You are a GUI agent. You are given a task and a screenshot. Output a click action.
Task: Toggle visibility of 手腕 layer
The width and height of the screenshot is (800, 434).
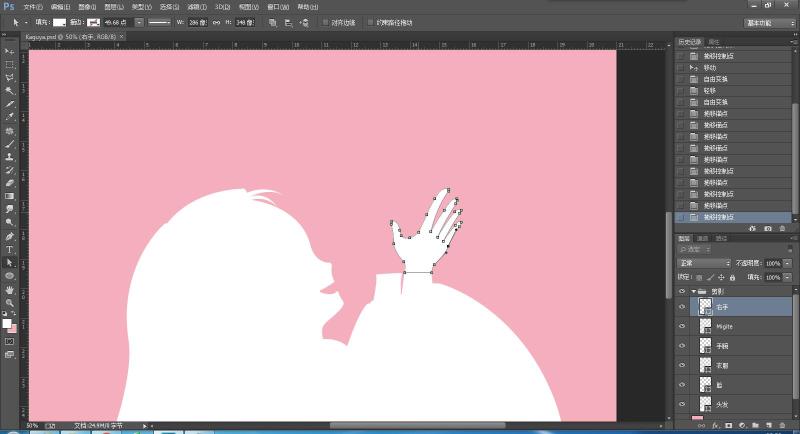(682, 345)
